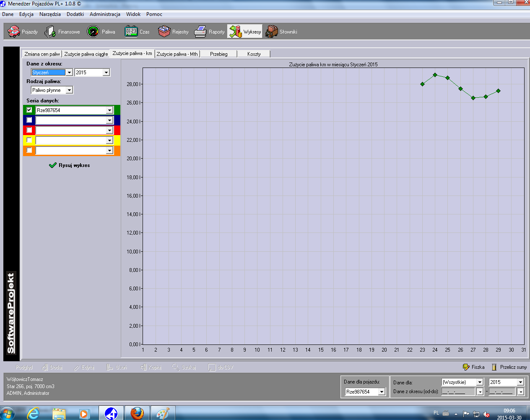Enable the blue data series checkbox

(29, 120)
